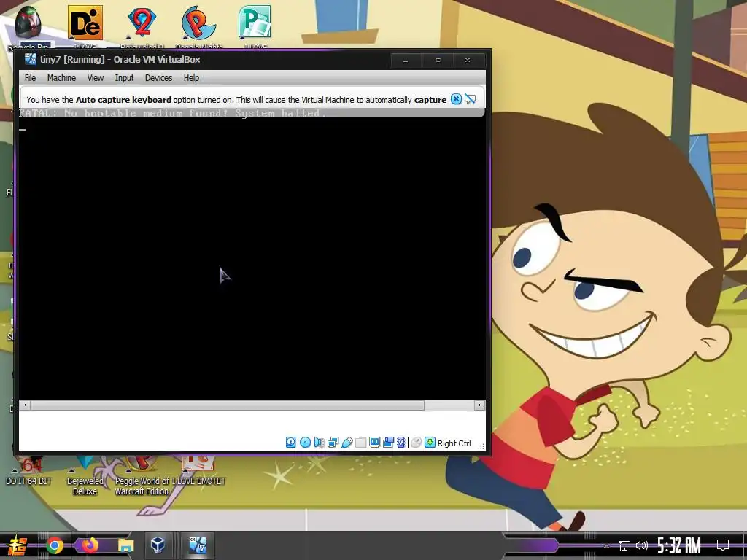Click the USB devices indicator icon
The width and height of the screenshot is (747, 560).
point(347,443)
